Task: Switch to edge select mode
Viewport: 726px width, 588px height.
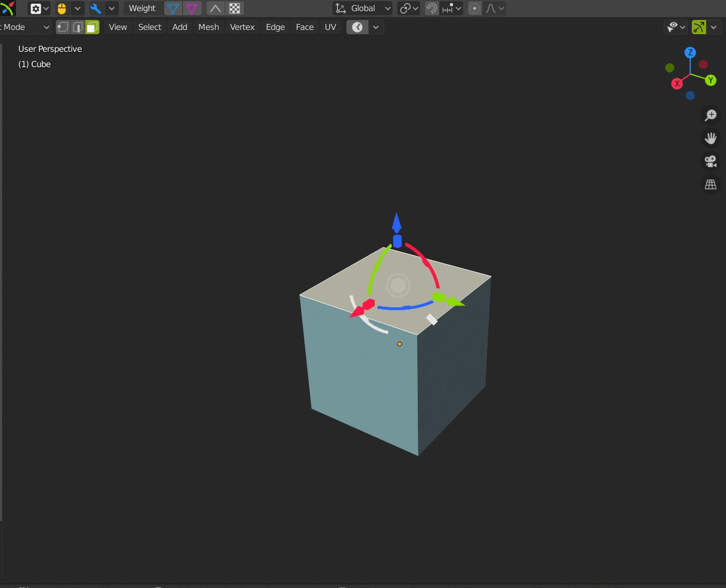Action: click(x=78, y=27)
